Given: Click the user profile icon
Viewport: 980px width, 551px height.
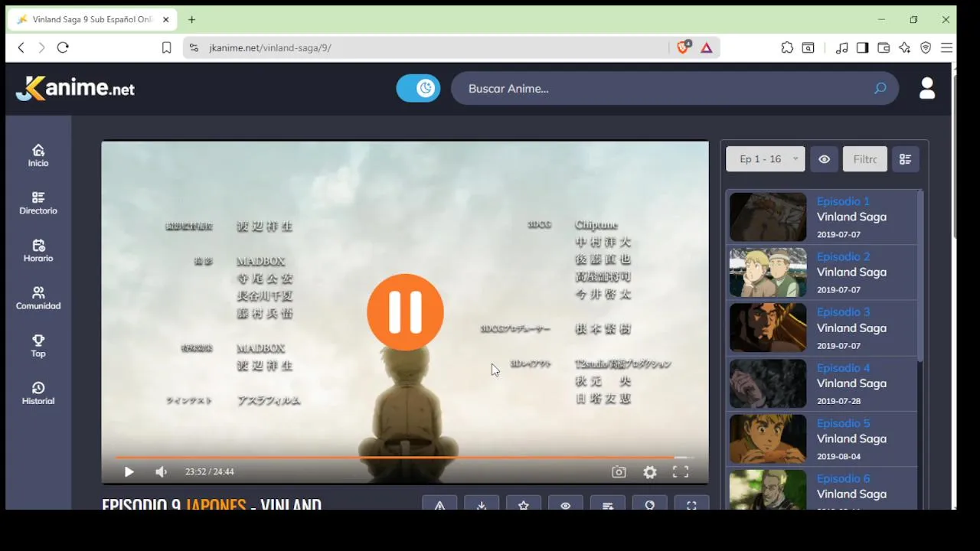Looking at the screenshot, I should pyautogui.click(x=927, y=88).
